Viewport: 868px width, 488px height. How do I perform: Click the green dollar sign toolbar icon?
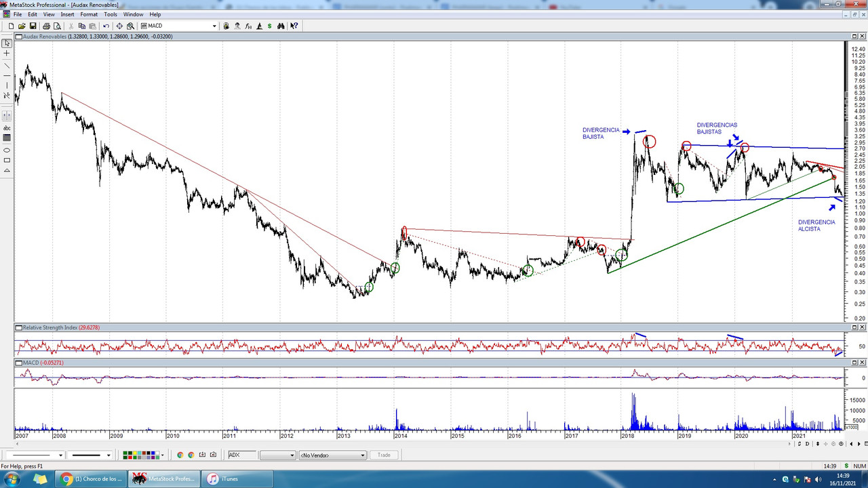[x=269, y=26]
